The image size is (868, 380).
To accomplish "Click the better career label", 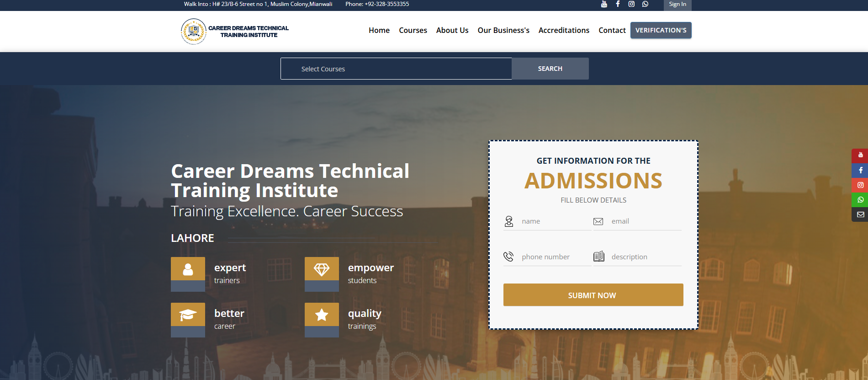I will tap(229, 319).
